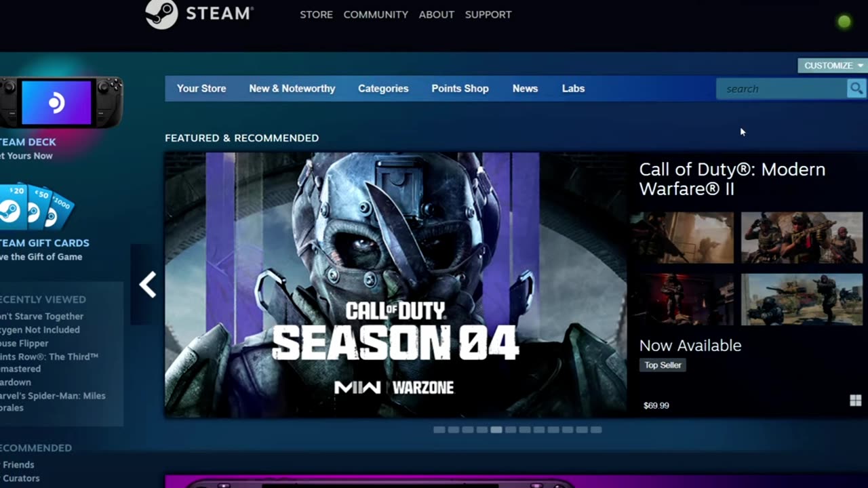The width and height of the screenshot is (868, 488).
Task: Click the Top Seller tag
Action: 663,365
